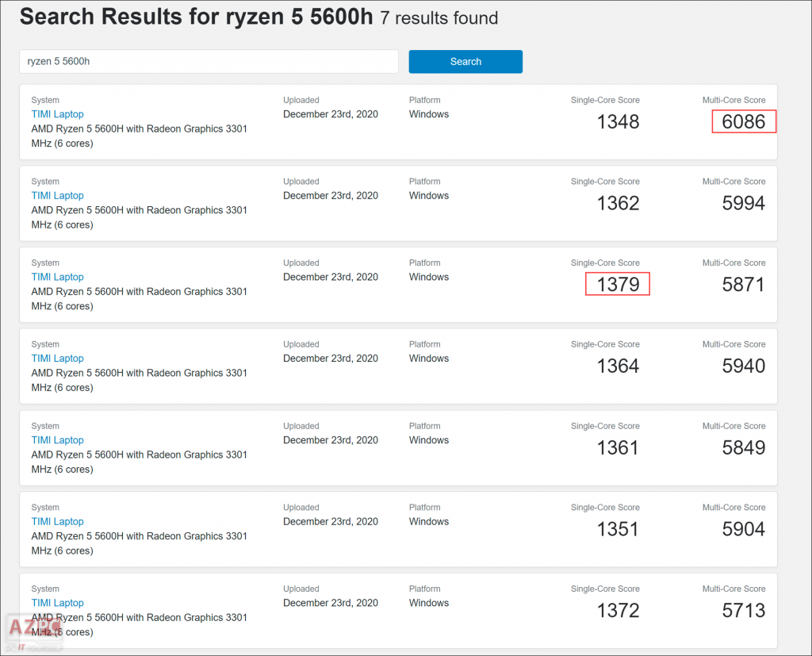
Task: Select the highlighted Multi-Core Score 6086
Action: click(744, 121)
